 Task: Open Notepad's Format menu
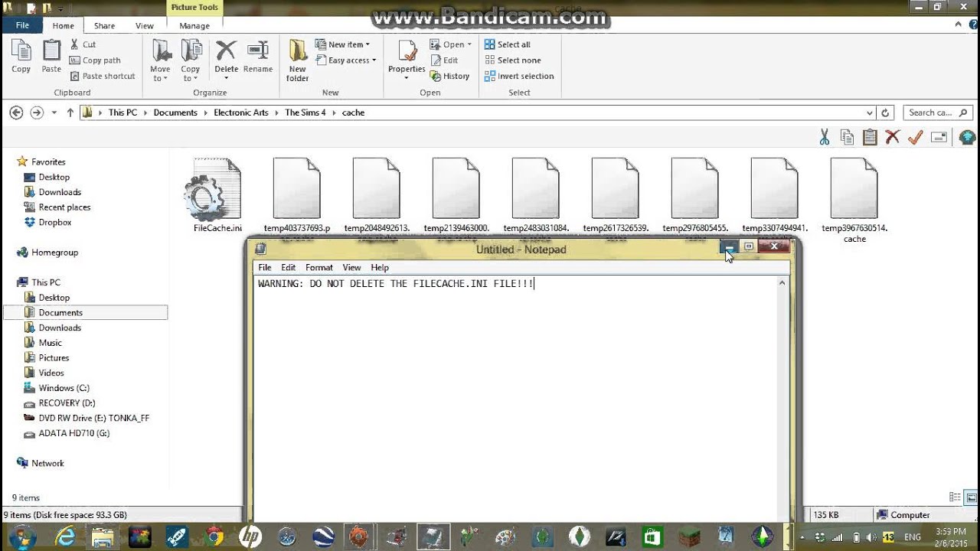pyautogui.click(x=318, y=268)
